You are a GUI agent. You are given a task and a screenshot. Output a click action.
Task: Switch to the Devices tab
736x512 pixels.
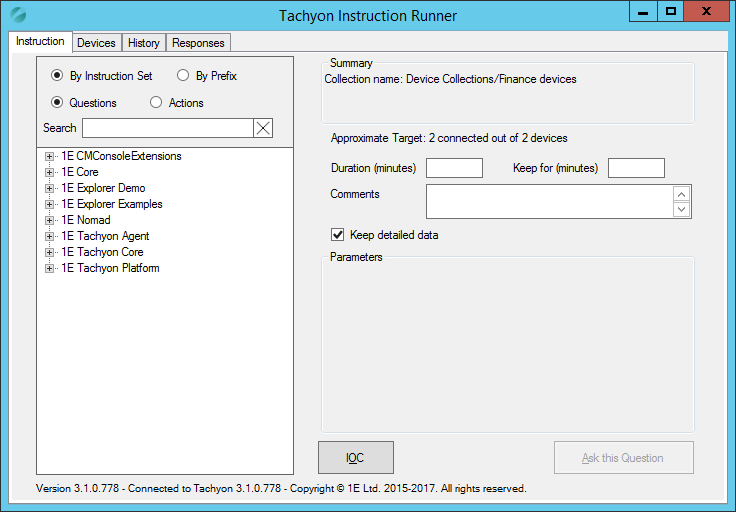click(x=96, y=43)
